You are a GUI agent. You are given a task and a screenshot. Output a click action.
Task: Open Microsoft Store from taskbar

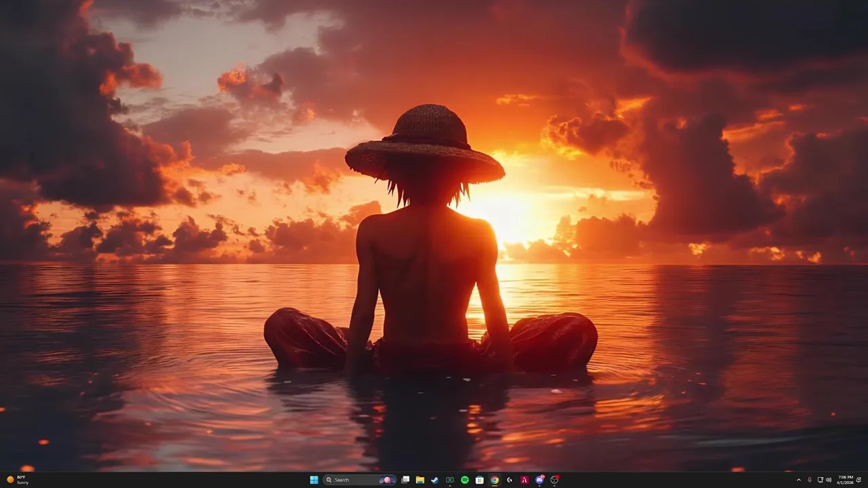tap(479, 480)
